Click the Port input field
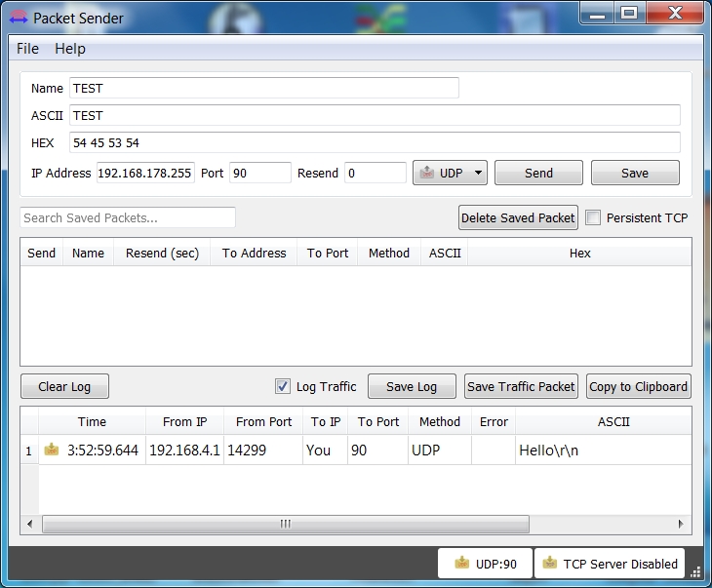The image size is (712, 588). [260, 173]
